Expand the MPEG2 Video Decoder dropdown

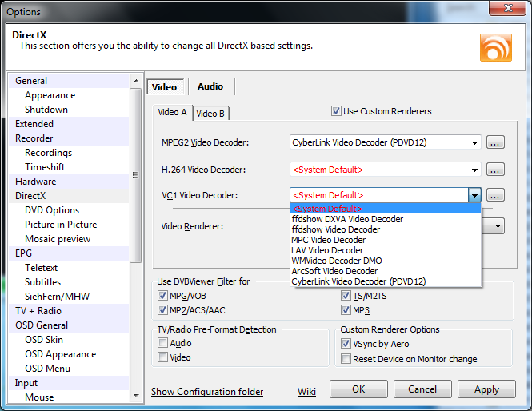pyautogui.click(x=474, y=143)
